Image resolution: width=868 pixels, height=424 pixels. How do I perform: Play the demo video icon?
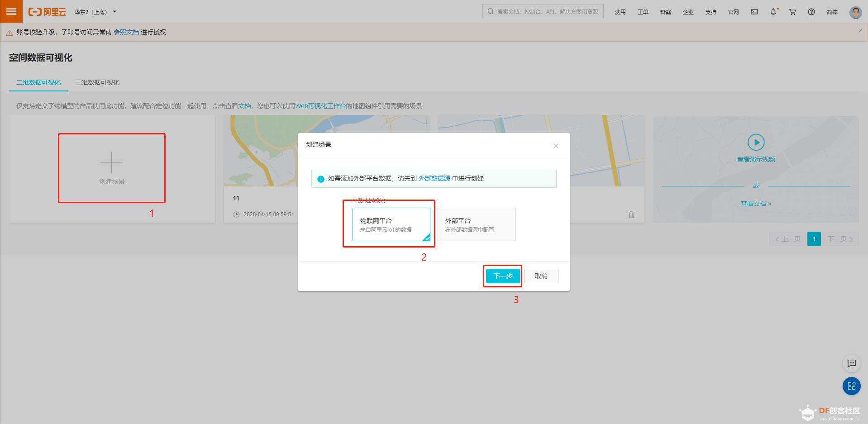(756, 142)
